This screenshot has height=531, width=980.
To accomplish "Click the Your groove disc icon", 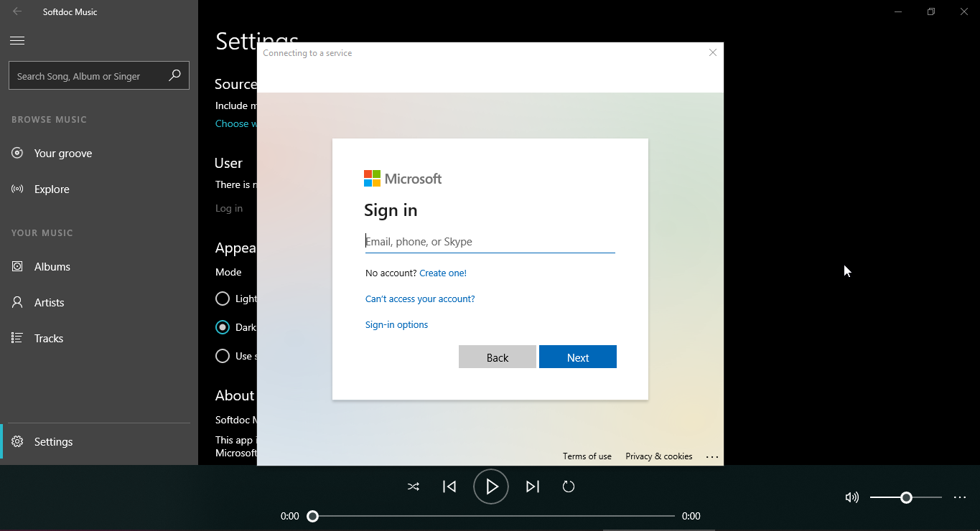I will (x=17, y=153).
